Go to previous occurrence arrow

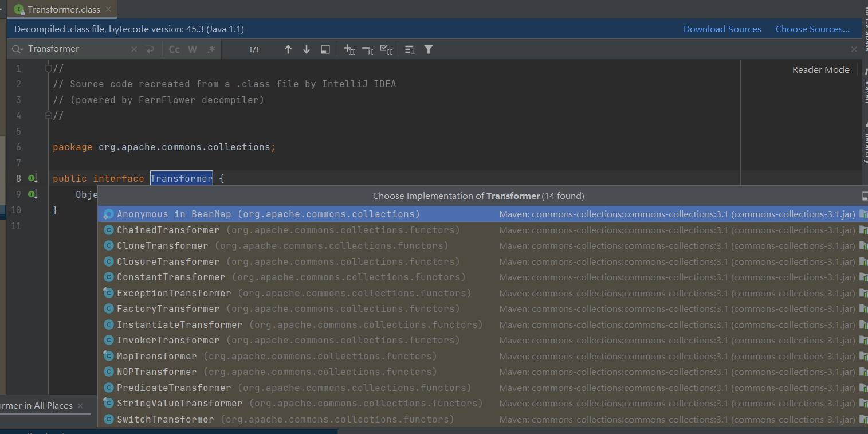pyautogui.click(x=288, y=50)
